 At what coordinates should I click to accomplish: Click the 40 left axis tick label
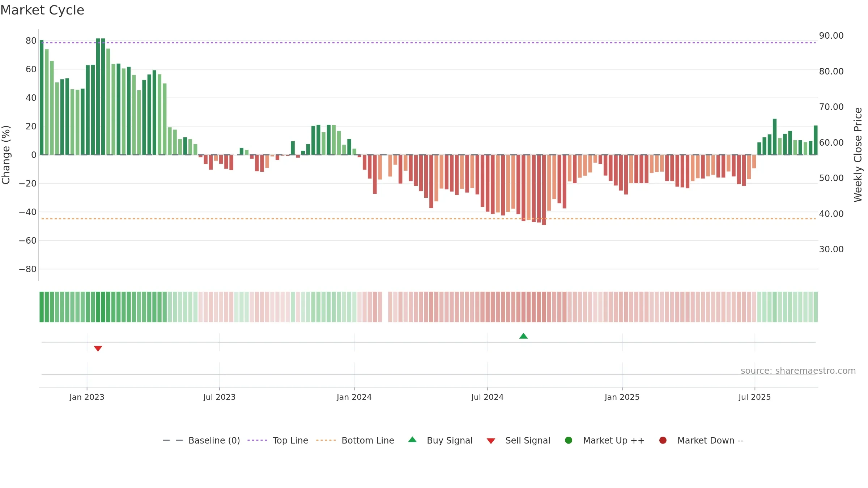point(31,98)
